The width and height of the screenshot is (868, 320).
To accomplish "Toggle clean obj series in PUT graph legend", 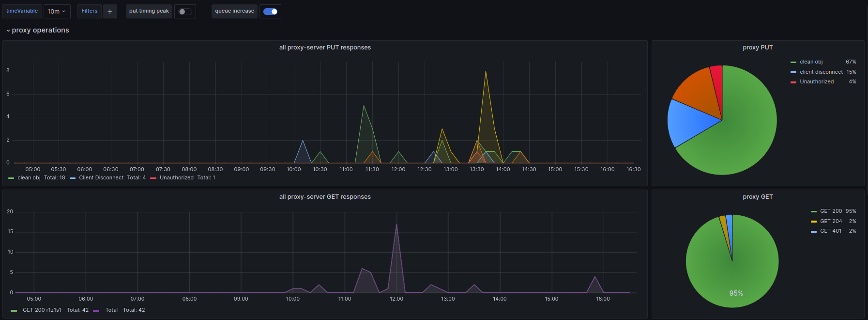I will coord(29,178).
